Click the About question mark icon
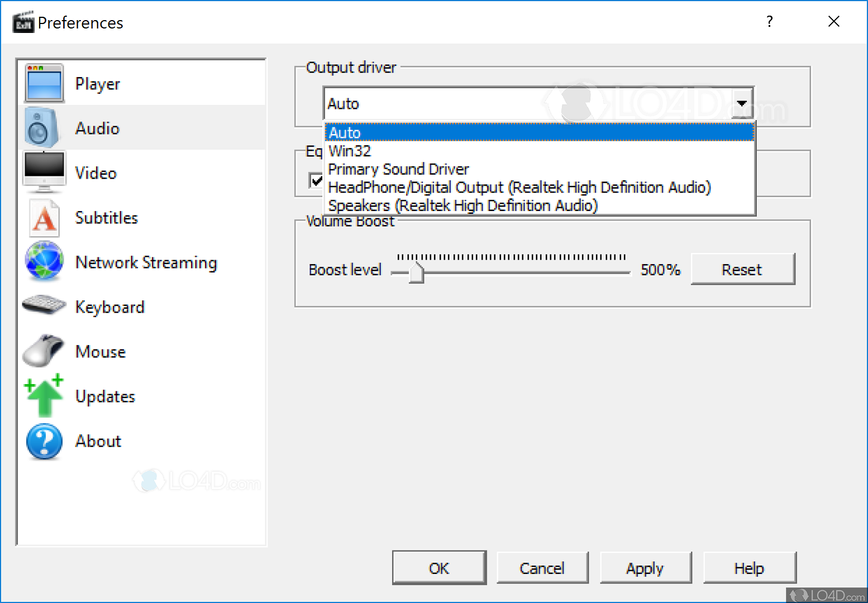Image resolution: width=868 pixels, height=603 pixels. pyautogui.click(x=44, y=441)
